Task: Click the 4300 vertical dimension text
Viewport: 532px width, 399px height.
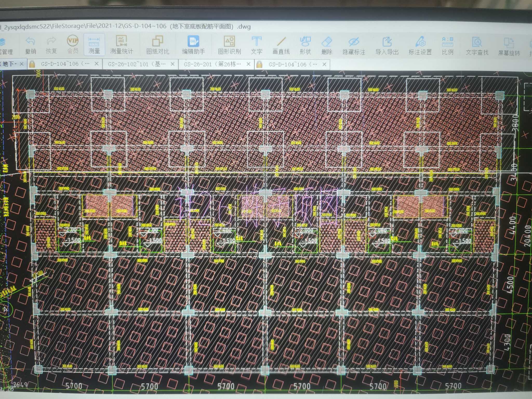Action: click(x=507, y=342)
